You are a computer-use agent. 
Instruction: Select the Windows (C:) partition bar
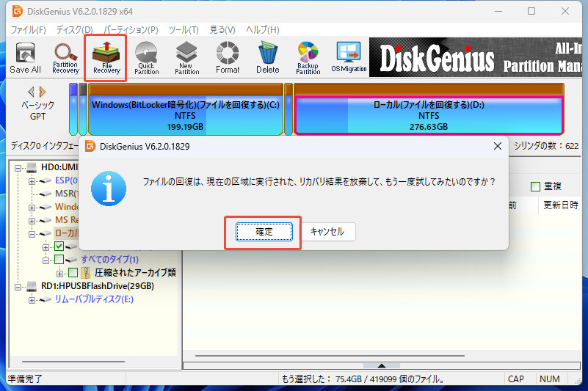pos(185,109)
